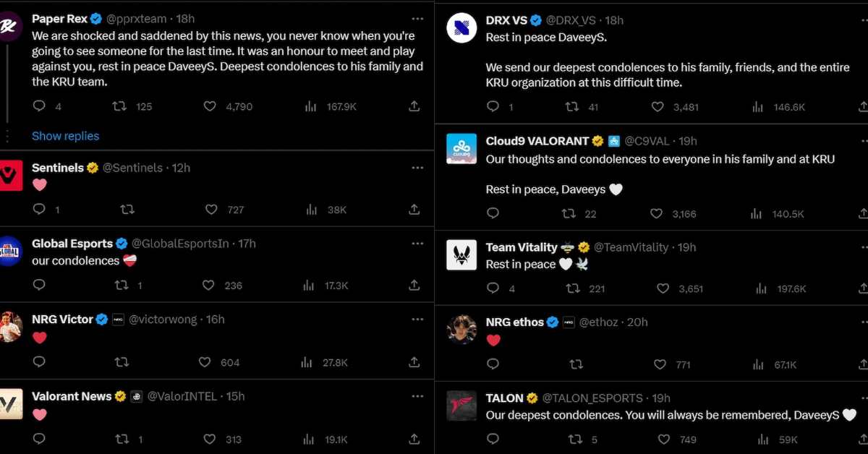Open the @pprxteam profile handle
868x454 pixels.
[136, 19]
